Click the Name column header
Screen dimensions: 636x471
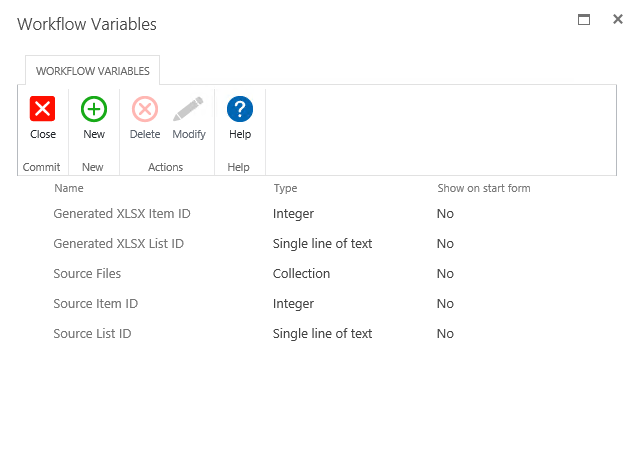point(69,188)
